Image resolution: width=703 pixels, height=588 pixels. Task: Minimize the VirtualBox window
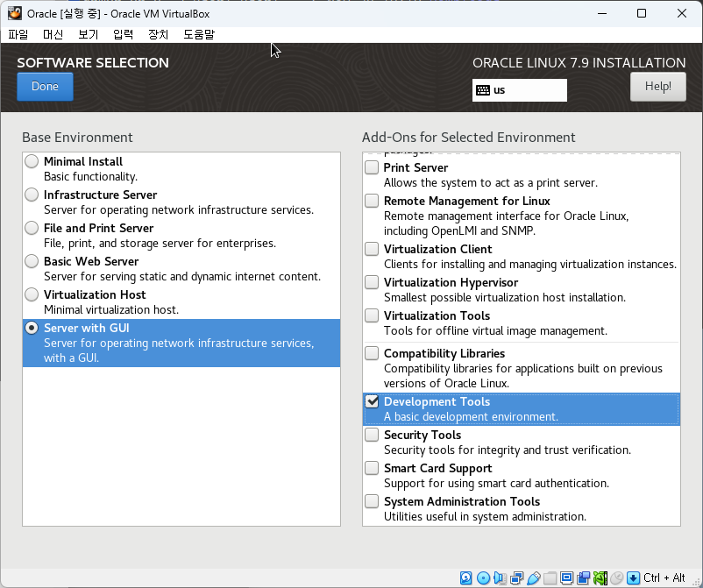click(602, 13)
